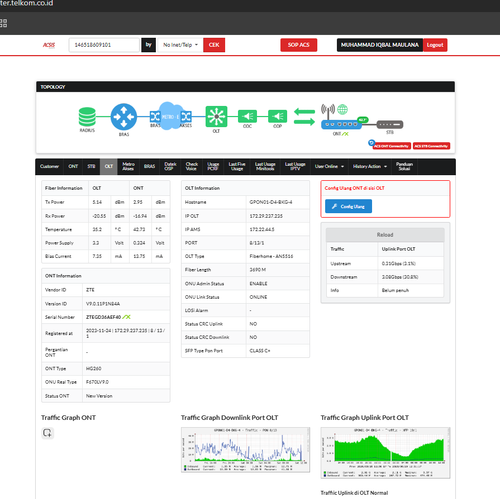
Task: Click the SOP ACS button
Action: click(299, 45)
